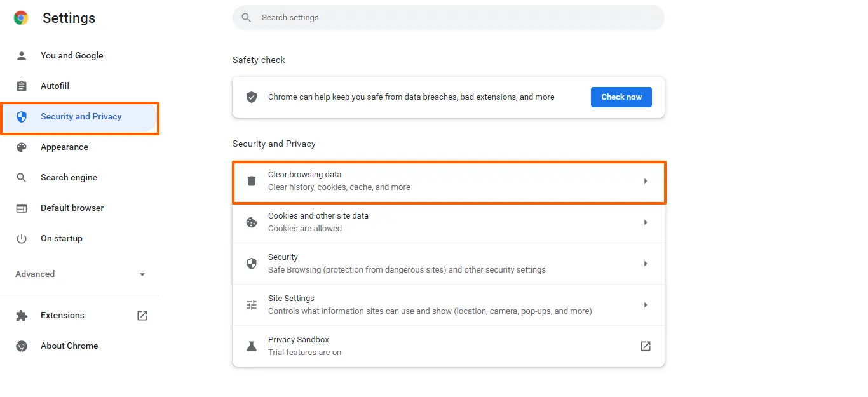Click the sliders icon for Site Settings
Screen dimensions: 868x397
coord(252,305)
